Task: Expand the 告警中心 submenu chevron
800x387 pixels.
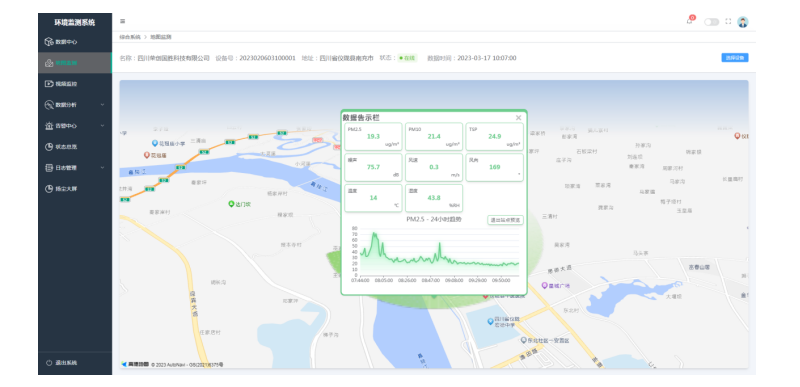Action: (x=102, y=125)
